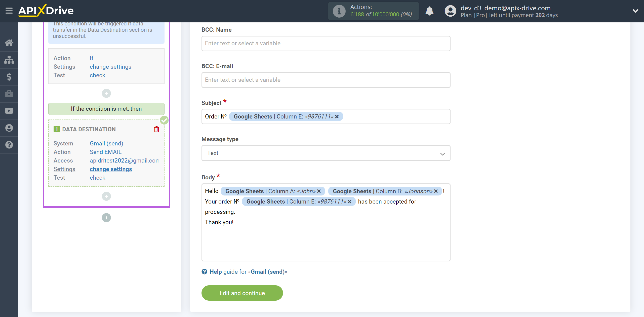Image resolution: width=644 pixels, height=317 pixels.
Task: Open the user profile sidebar icon
Action: coord(9,128)
